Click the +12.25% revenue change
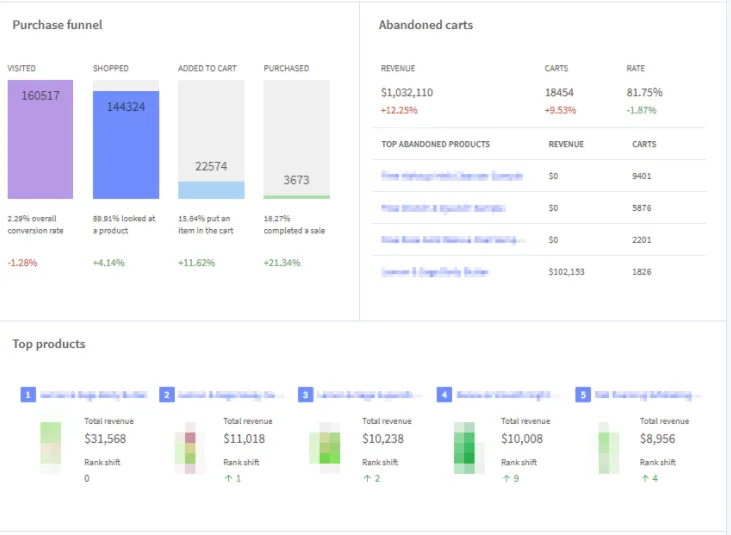Image resolution: width=731 pixels, height=535 pixels. 399,110
